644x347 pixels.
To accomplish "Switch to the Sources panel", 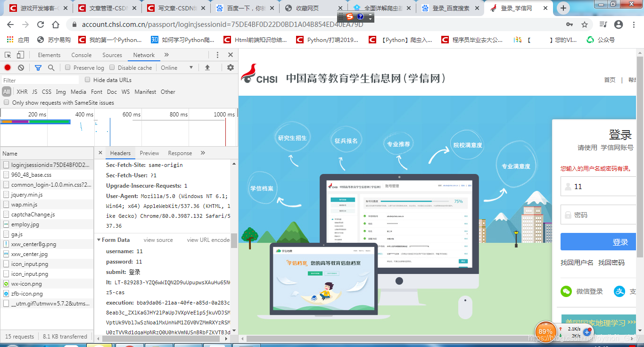I will coord(112,55).
